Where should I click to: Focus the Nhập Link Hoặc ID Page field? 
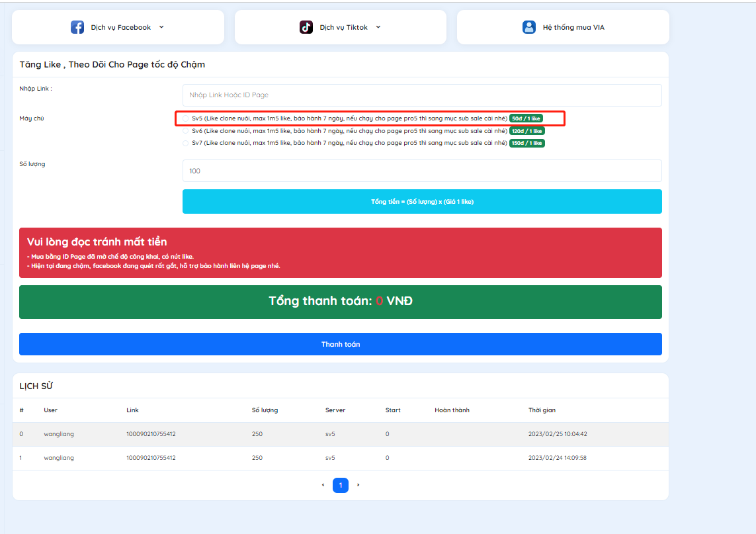[x=422, y=95]
